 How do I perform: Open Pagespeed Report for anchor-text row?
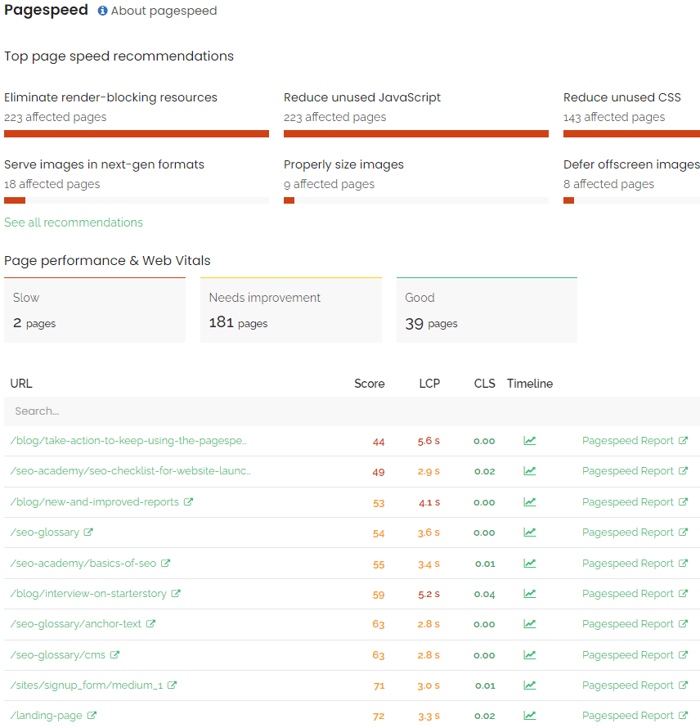(635, 623)
